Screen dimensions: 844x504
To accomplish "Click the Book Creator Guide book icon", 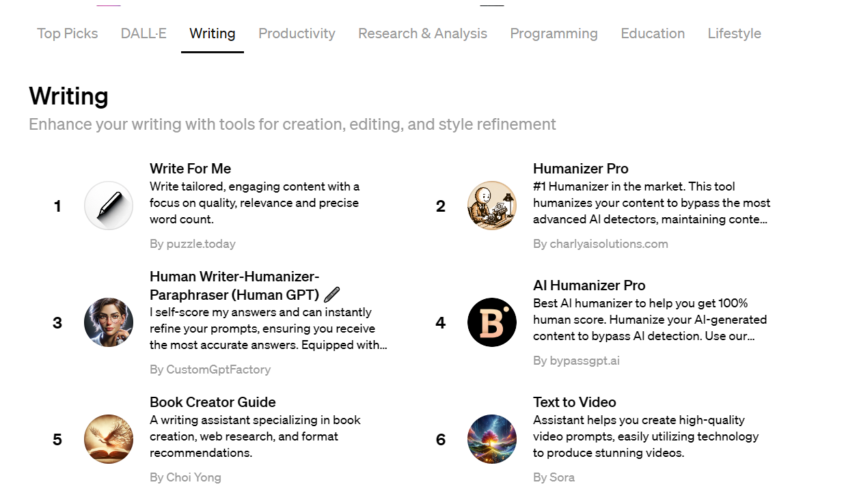I will click(x=109, y=439).
